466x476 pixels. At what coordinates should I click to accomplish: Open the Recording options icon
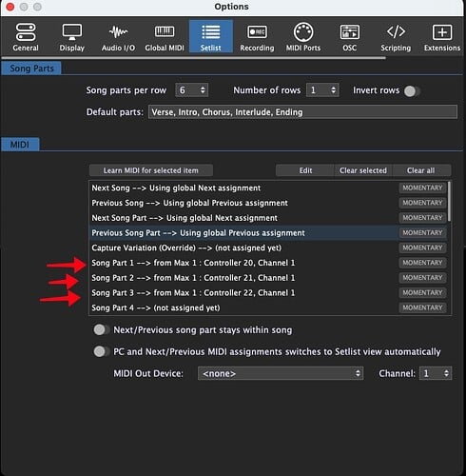257,32
